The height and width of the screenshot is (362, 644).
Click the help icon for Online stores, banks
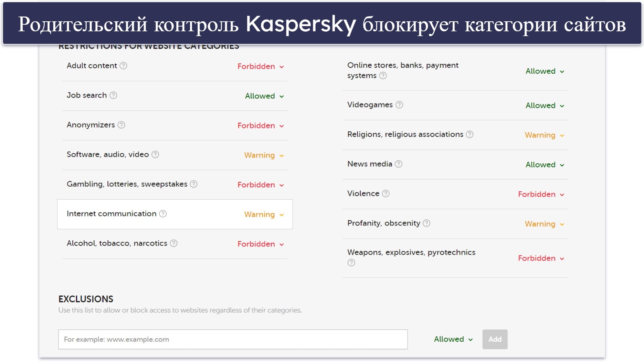(383, 76)
